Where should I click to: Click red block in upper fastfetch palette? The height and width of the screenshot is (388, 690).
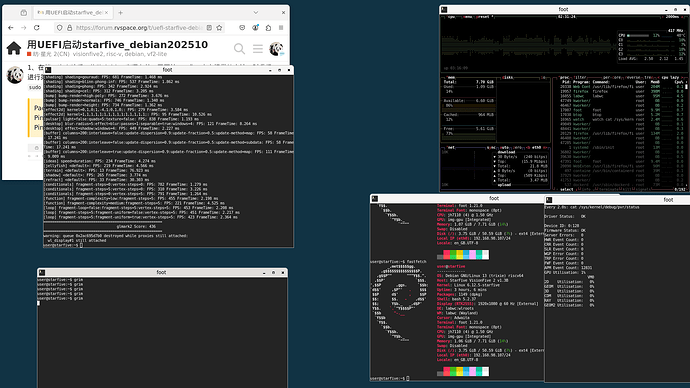coord(447,255)
